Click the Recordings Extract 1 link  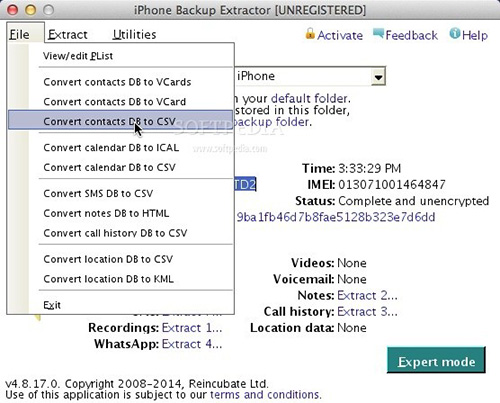[192, 328]
